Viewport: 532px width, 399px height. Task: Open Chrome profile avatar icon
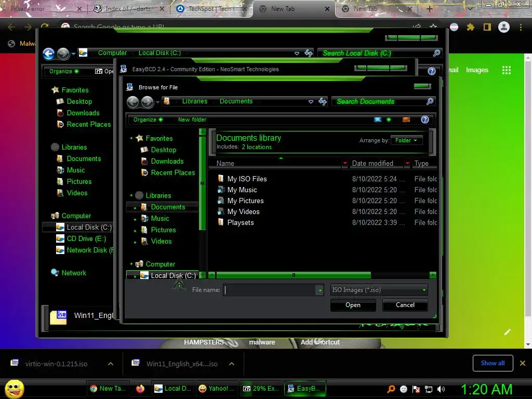coord(504,27)
